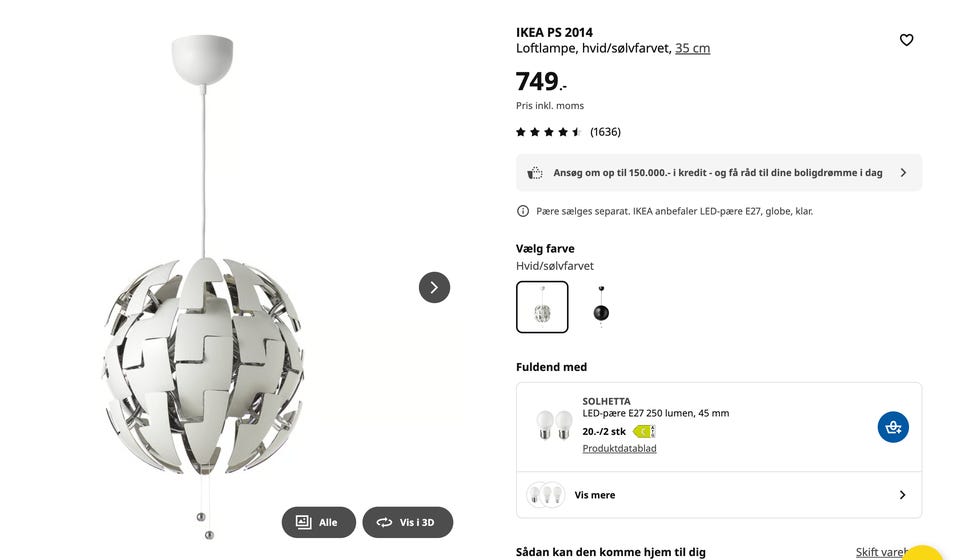This screenshot has width=960, height=560.
Task: View lamp with Vis i 3D button
Action: (x=408, y=522)
